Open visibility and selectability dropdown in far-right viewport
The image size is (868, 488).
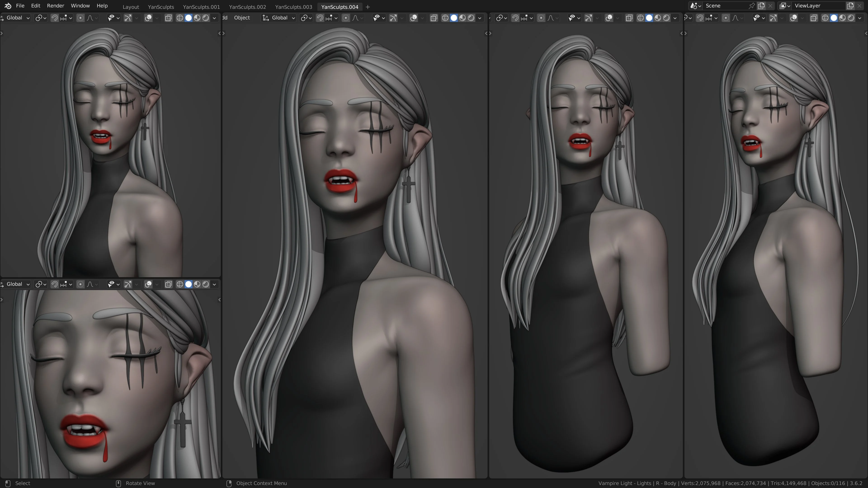(759, 18)
